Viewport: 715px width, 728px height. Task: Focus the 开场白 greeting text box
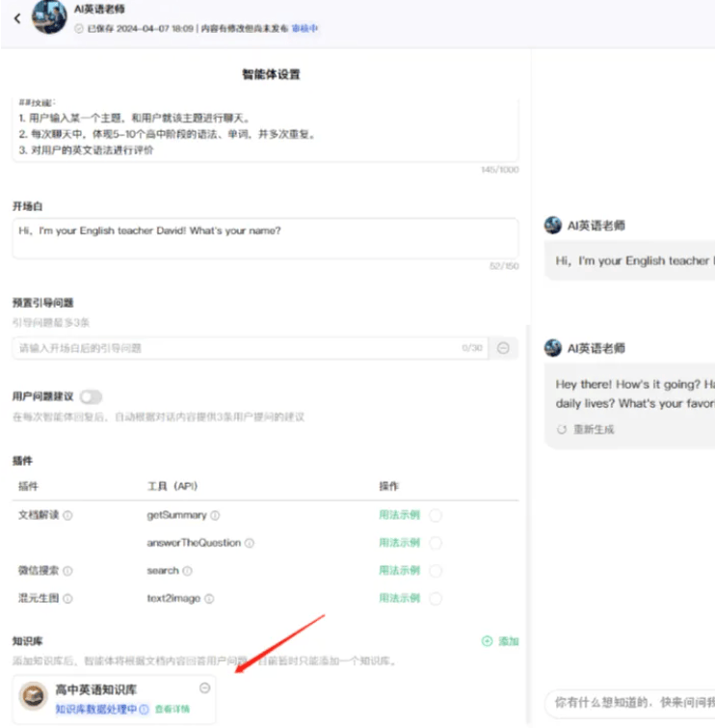click(265, 238)
